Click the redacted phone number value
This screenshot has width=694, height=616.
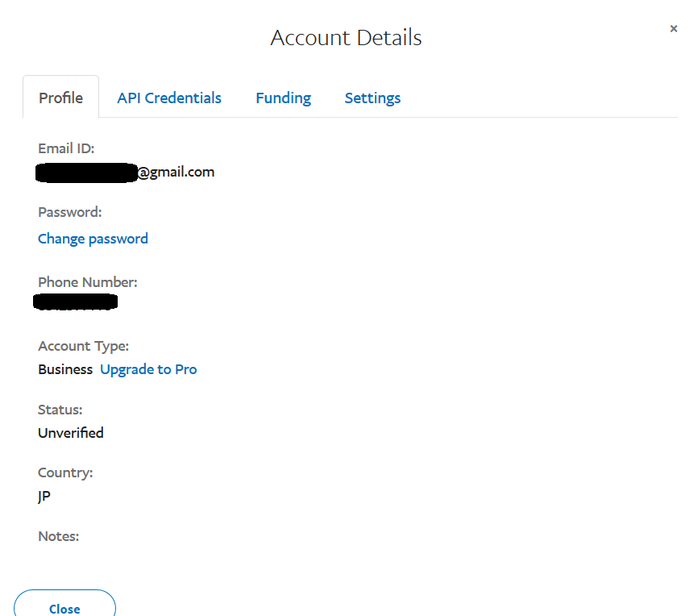pos(76,302)
